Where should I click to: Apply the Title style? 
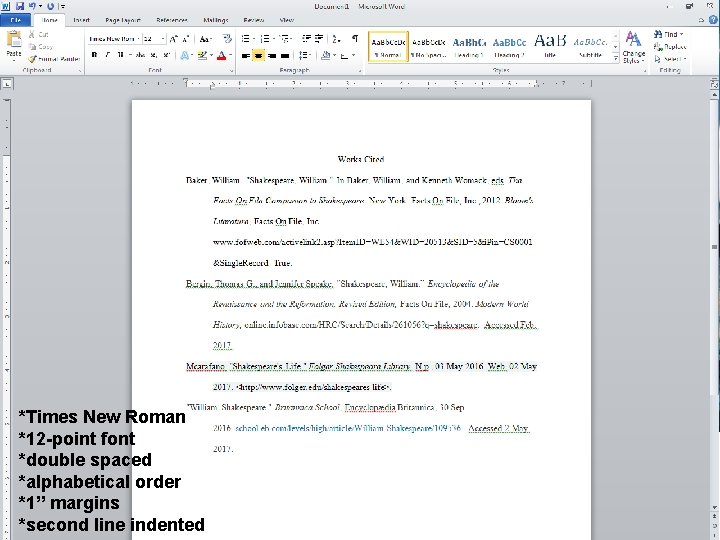tap(550, 46)
